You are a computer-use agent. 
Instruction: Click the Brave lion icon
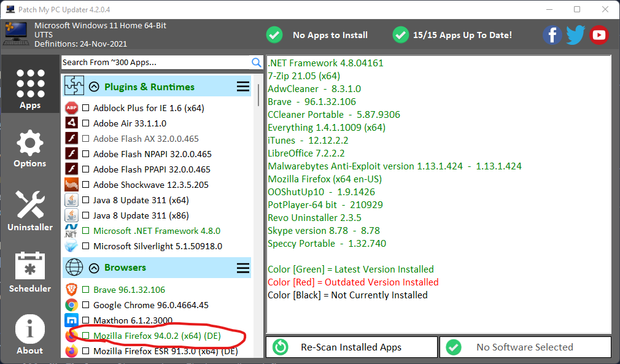[72, 290]
